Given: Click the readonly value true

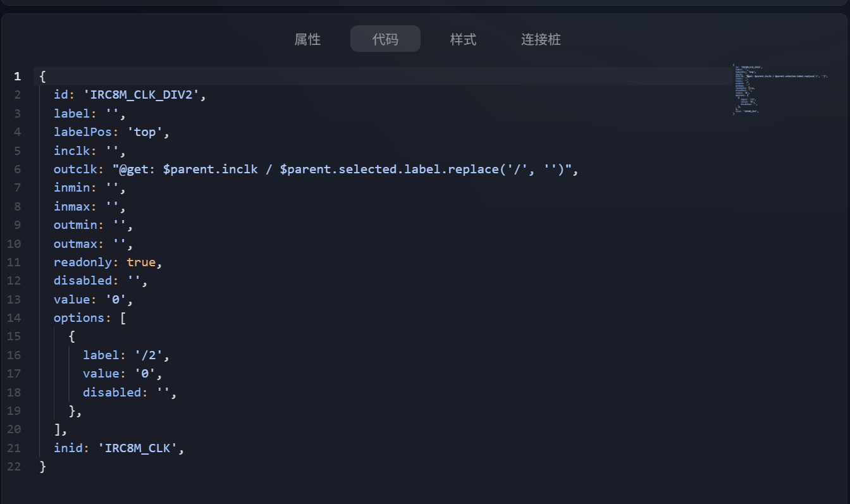Looking at the screenshot, I should (141, 262).
